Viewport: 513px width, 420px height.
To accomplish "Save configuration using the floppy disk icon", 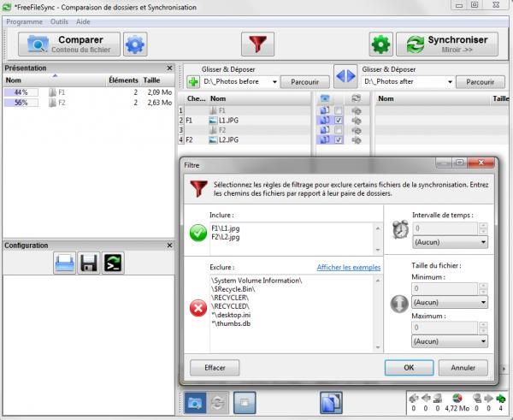I will [x=89, y=263].
